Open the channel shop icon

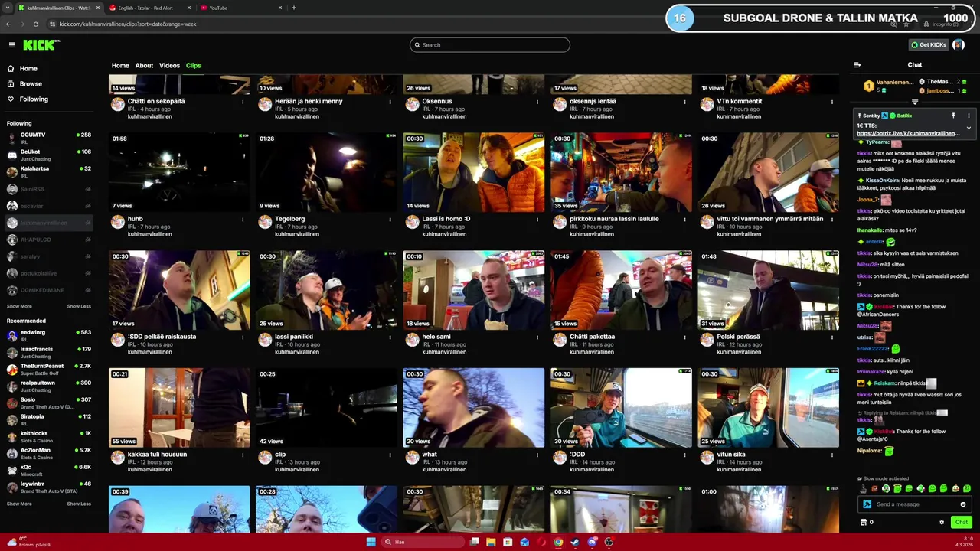(864, 522)
